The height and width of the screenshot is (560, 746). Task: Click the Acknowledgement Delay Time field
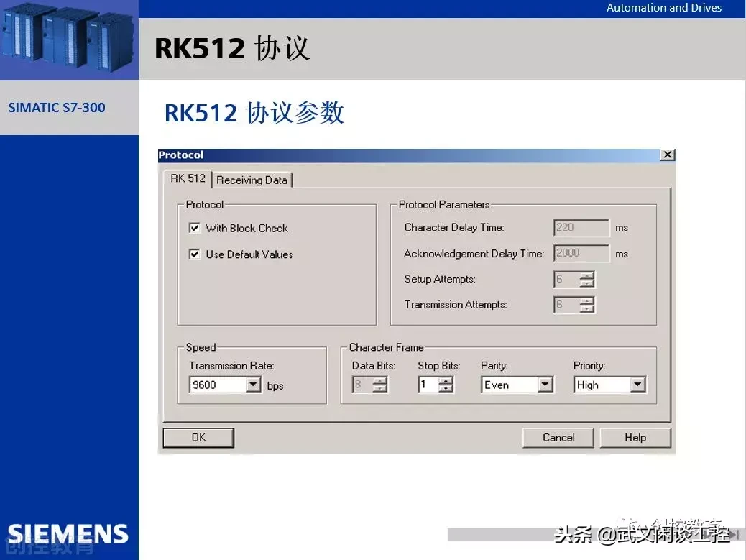pyautogui.click(x=581, y=254)
